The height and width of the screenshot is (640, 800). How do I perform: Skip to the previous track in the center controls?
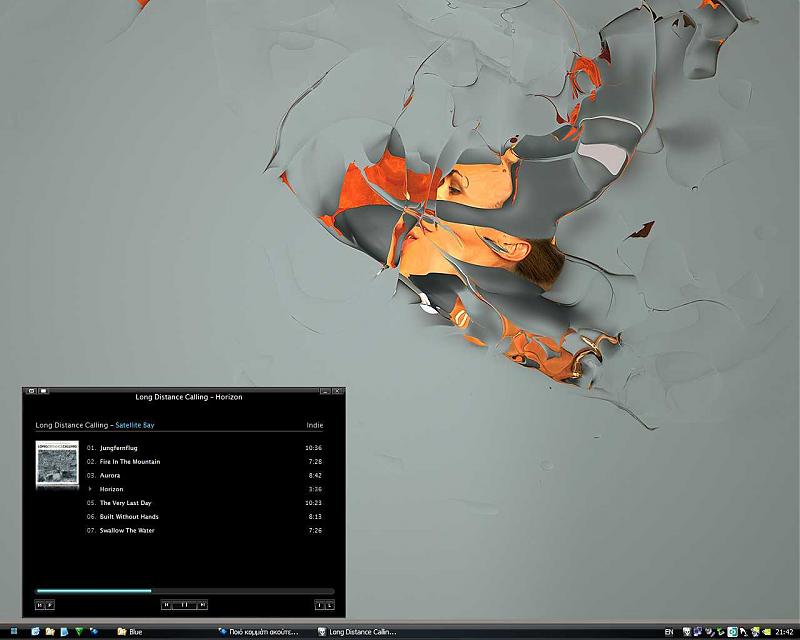(166, 605)
